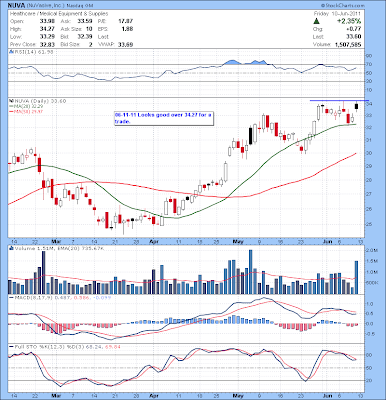Click the RSI(14) 61.93 label
Viewport: 386px width, 400px height.
(x=33, y=52)
